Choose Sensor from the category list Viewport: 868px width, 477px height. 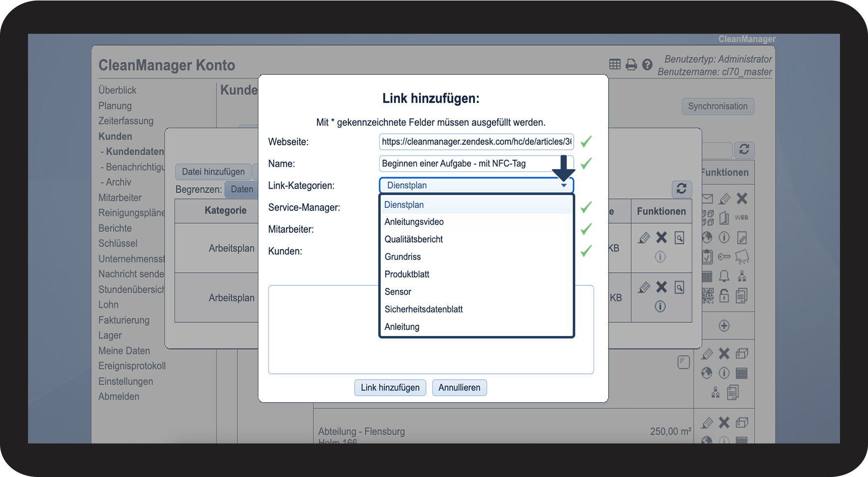click(476, 292)
